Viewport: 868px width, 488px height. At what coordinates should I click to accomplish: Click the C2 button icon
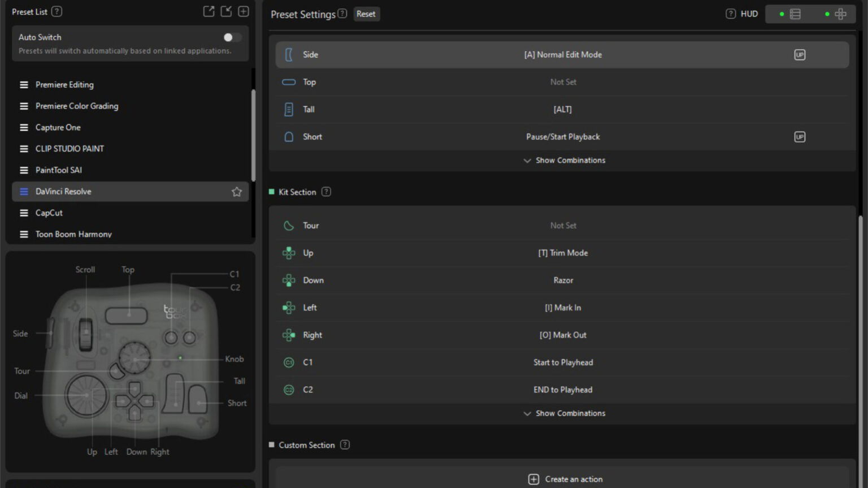click(289, 389)
